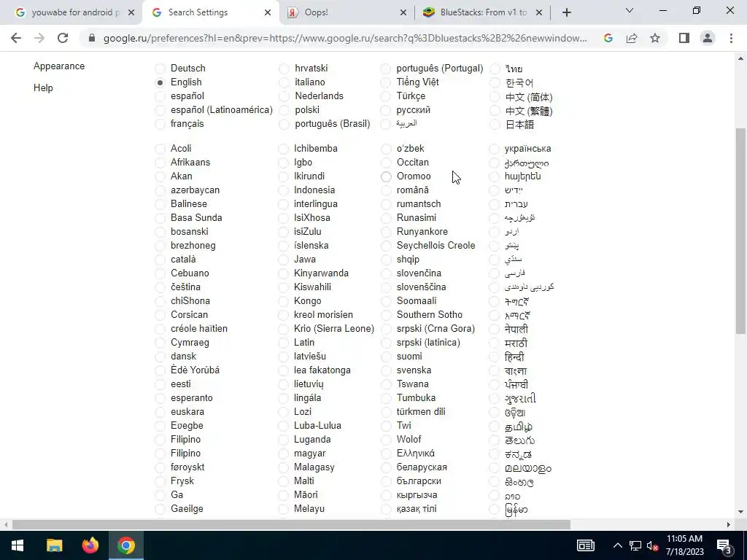The height and width of the screenshot is (560, 747).
Task: Open network status tray icon
Action: point(635,545)
